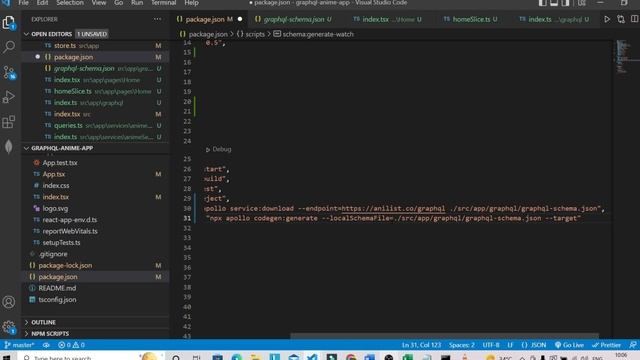Switch to the package.json editor tab
640x360 pixels.
[x=209, y=19]
